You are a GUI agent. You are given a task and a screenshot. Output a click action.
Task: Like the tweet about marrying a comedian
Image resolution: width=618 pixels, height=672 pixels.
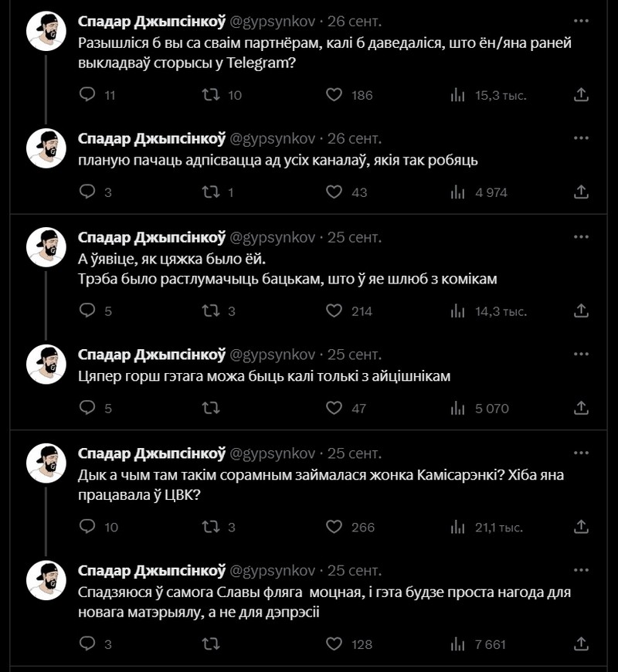334,311
